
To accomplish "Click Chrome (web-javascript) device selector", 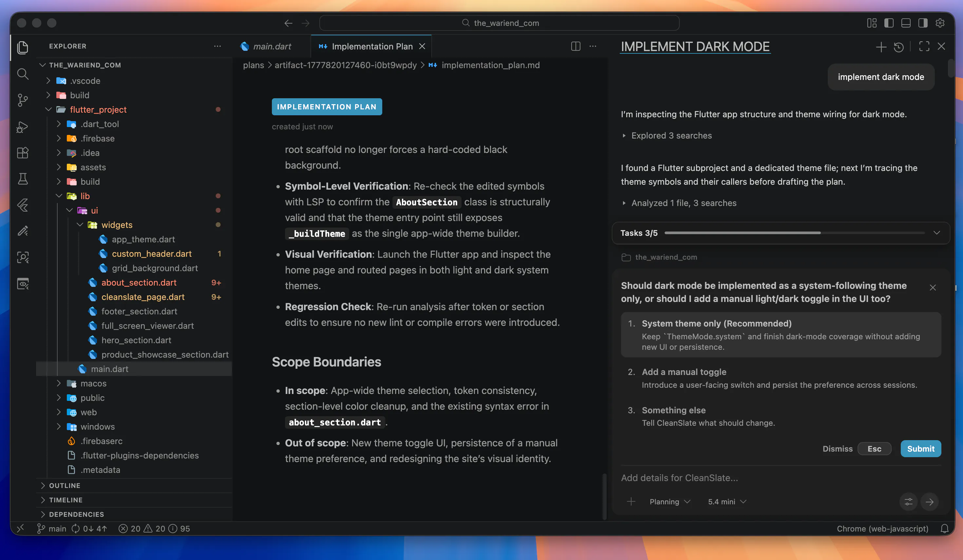I will point(882,528).
